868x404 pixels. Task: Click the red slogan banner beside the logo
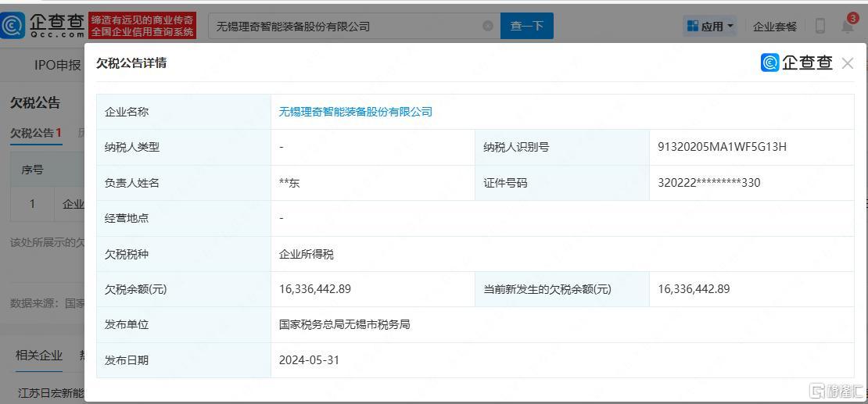(x=143, y=26)
